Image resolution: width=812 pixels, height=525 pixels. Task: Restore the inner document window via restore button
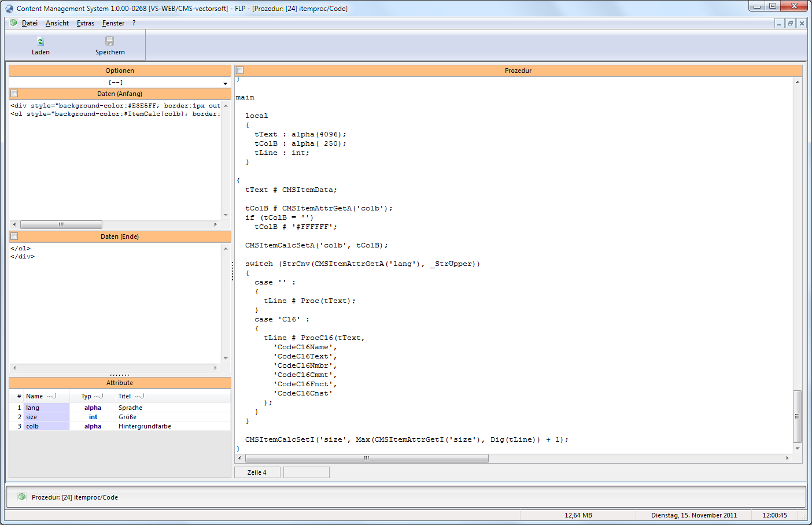pos(790,23)
